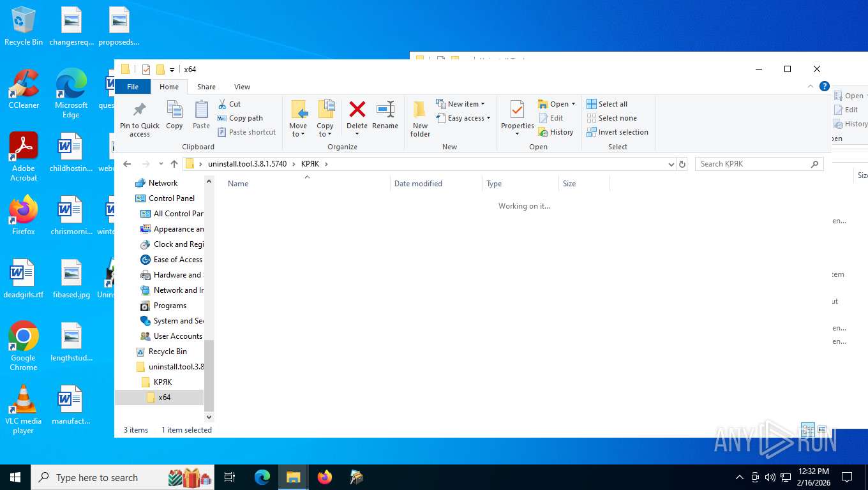
Task: Click the navigation pane scroll down arrow
Action: point(209,417)
